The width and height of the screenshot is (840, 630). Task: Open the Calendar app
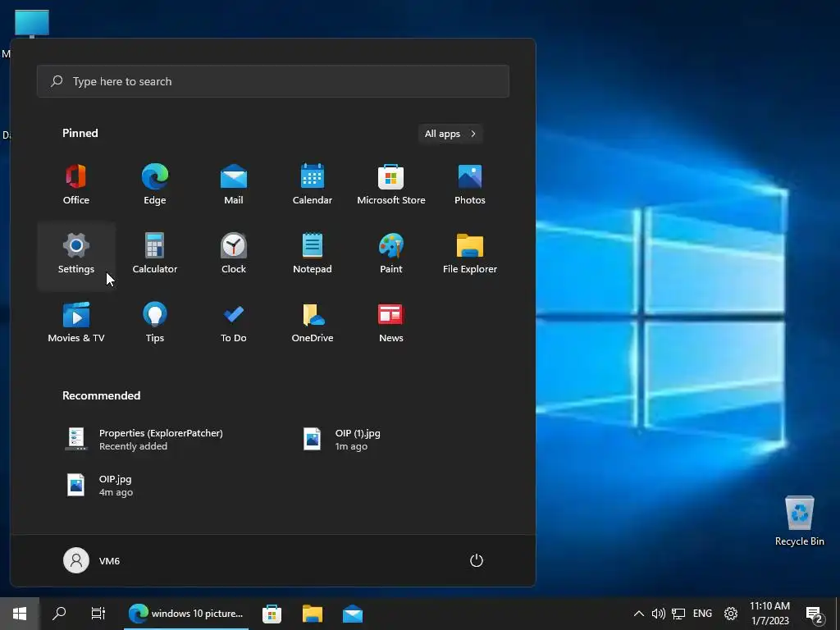click(x=313, y=185)
